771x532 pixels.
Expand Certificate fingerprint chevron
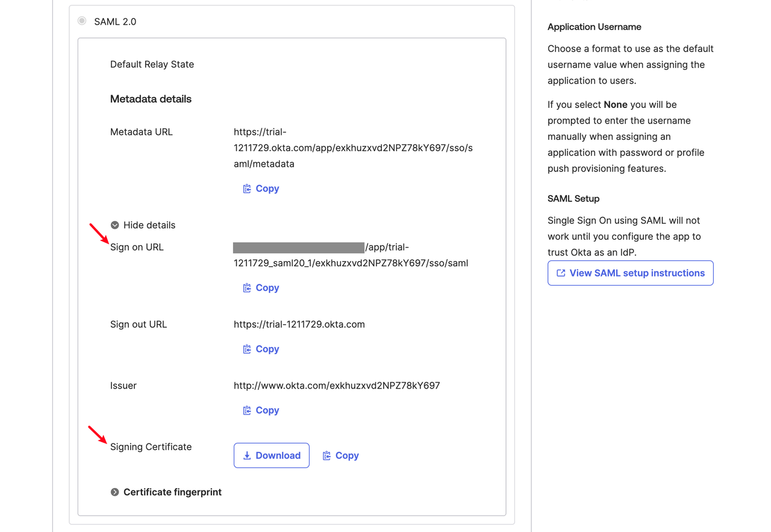[x=114, y=492]
